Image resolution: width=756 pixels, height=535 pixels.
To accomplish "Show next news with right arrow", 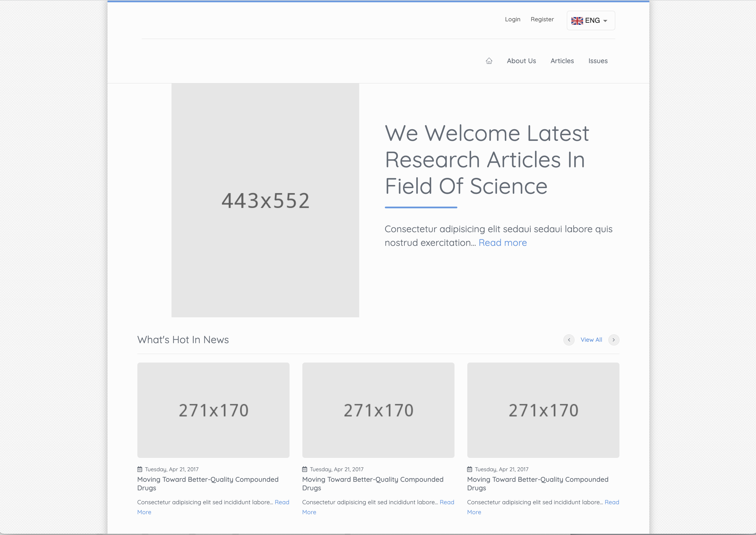I will tap(614, 340).
